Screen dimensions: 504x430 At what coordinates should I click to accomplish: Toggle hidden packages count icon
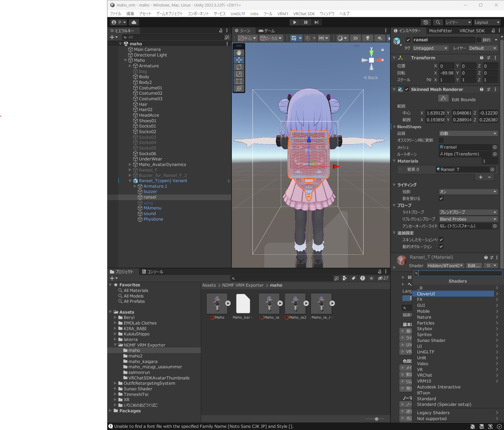tap(383, 278)
